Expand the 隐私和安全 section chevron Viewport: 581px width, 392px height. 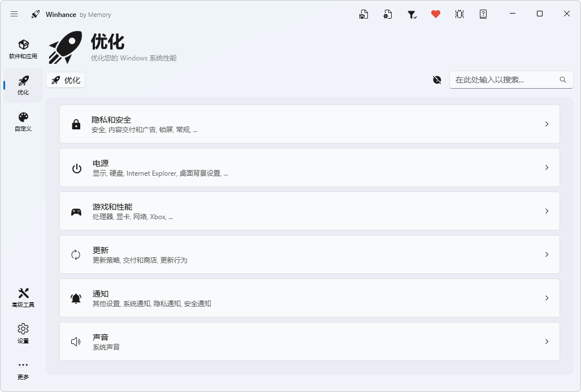click(547, 124)
